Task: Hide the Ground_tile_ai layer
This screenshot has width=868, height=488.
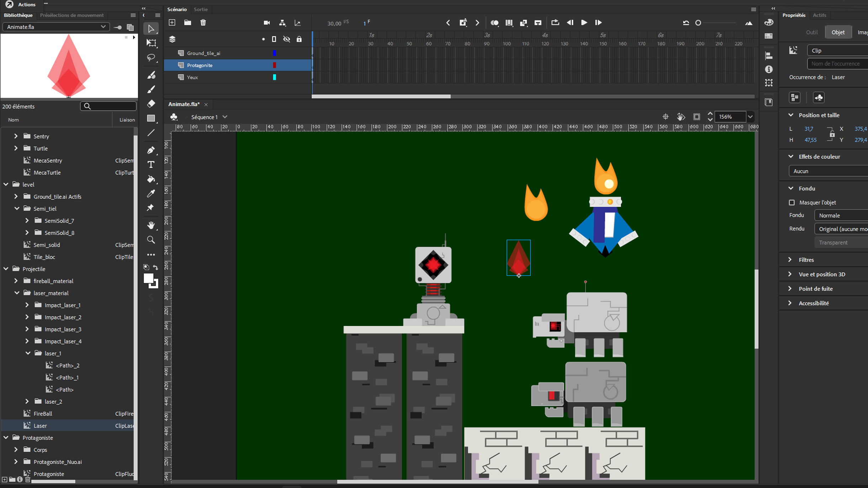Action: [286, 53]
